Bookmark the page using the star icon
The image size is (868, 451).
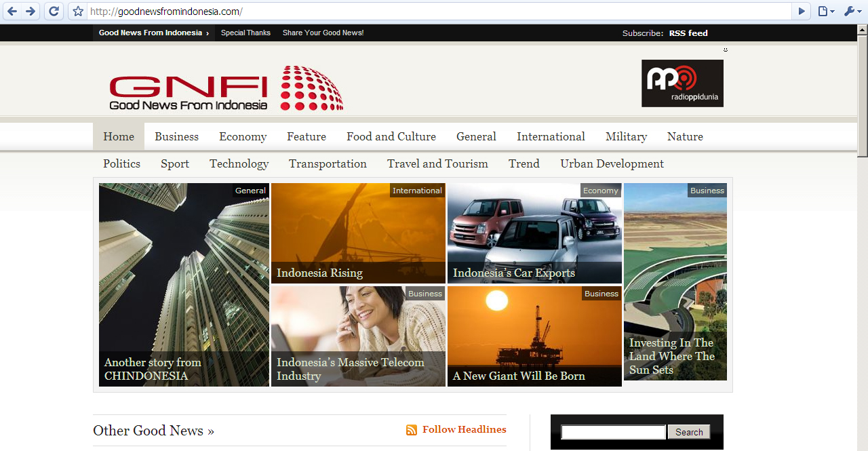click(x=78, y=12)
